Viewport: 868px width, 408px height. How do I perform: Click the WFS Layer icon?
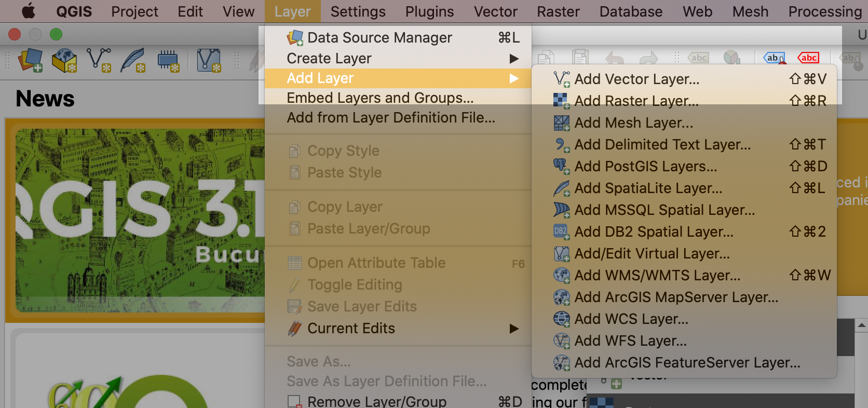[x=562, y=341]
